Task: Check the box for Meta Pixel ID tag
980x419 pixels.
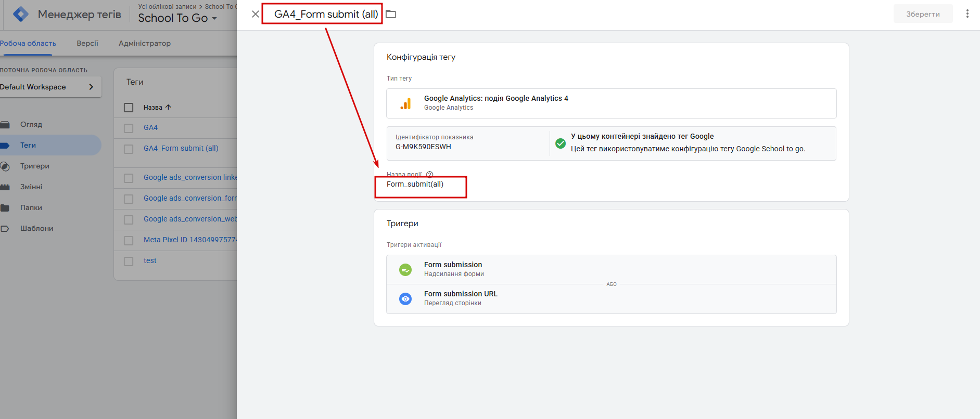Action: tap(129, 241)
